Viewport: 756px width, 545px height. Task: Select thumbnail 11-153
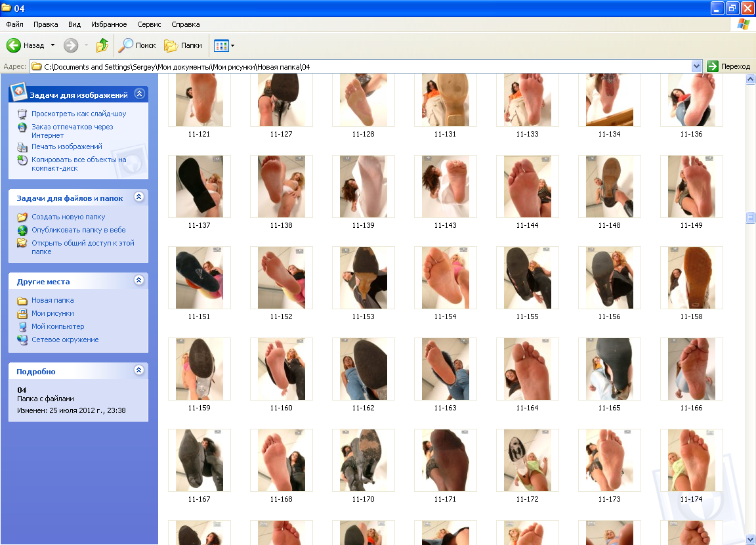coord(363,277)
